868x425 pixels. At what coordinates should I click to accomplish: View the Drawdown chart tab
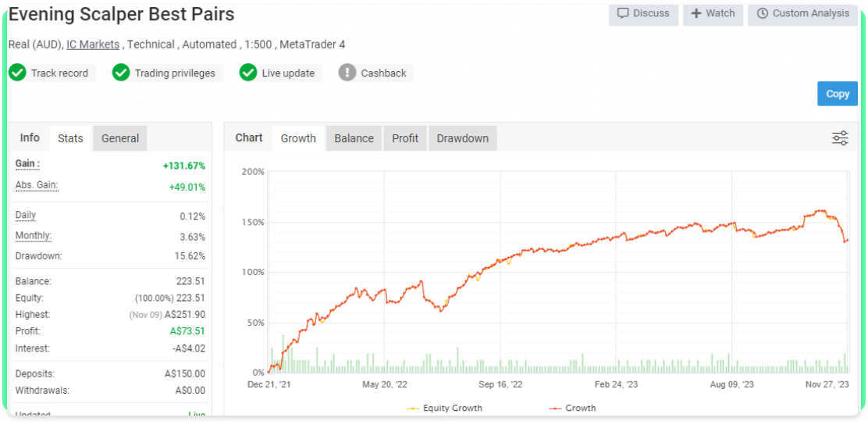click(x=462, y=138)
